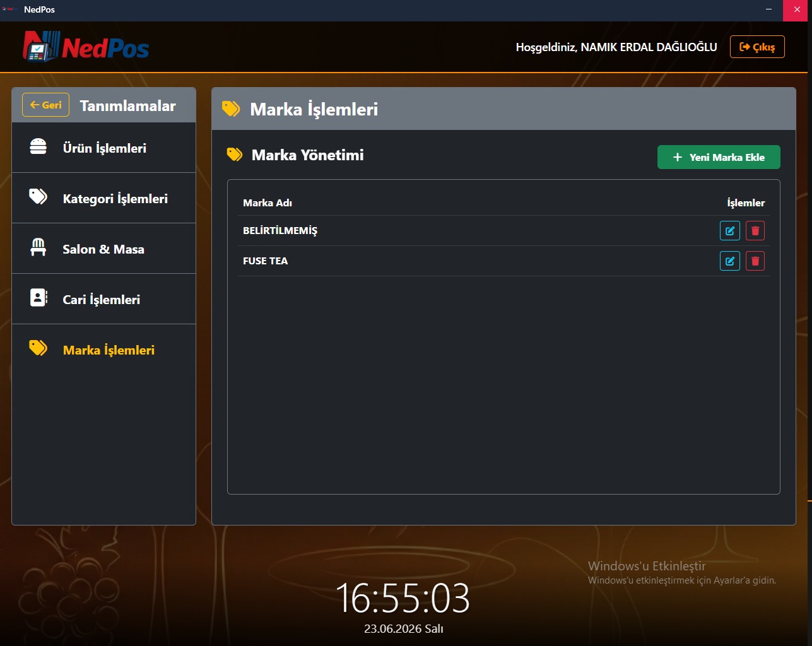Click the tags icon beside Kategori İşlemleri
Image resolution: width=812 pixels, height=646 pixels.
point(38,197)
